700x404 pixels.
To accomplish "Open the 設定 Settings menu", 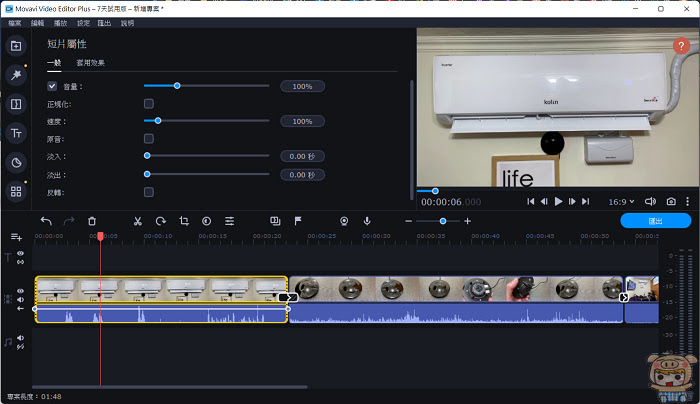I will pos(83,23).
